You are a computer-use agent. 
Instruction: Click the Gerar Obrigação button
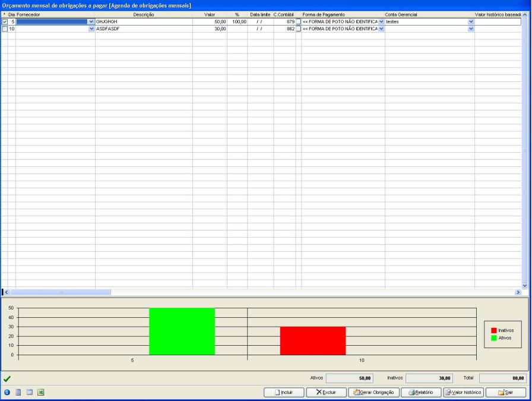[x=374, y=392]
